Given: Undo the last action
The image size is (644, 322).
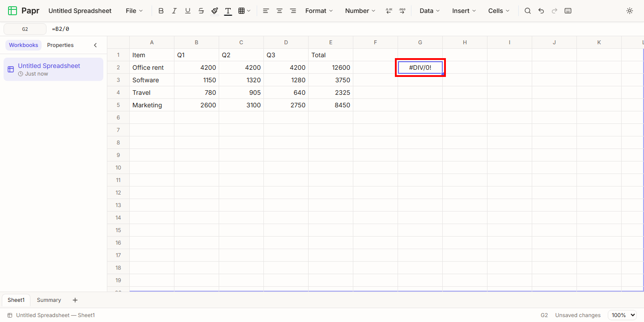Looking at the screenshot, I should pyautogui.click(x=541, y=11).
